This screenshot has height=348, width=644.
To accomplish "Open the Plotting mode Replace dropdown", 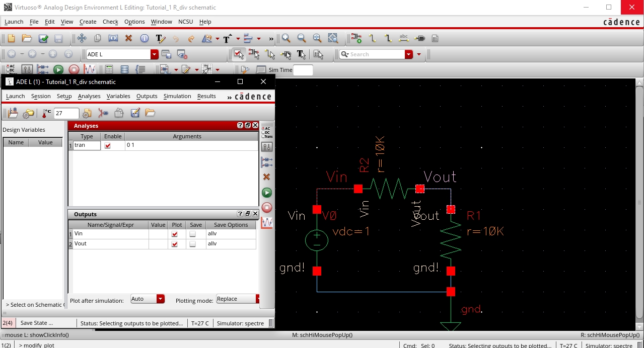I will pyautogui.click(x=257, y=299).
